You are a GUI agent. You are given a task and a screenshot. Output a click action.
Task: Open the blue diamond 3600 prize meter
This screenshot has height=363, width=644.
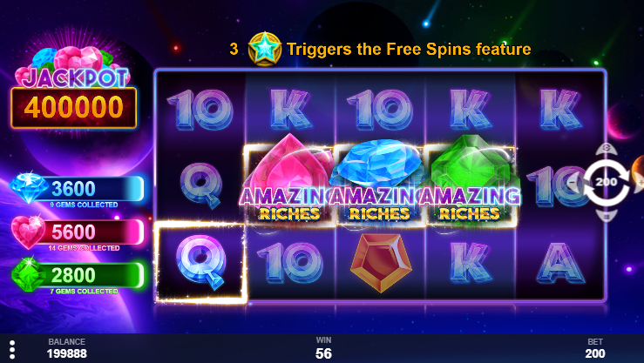coord(78,190)
